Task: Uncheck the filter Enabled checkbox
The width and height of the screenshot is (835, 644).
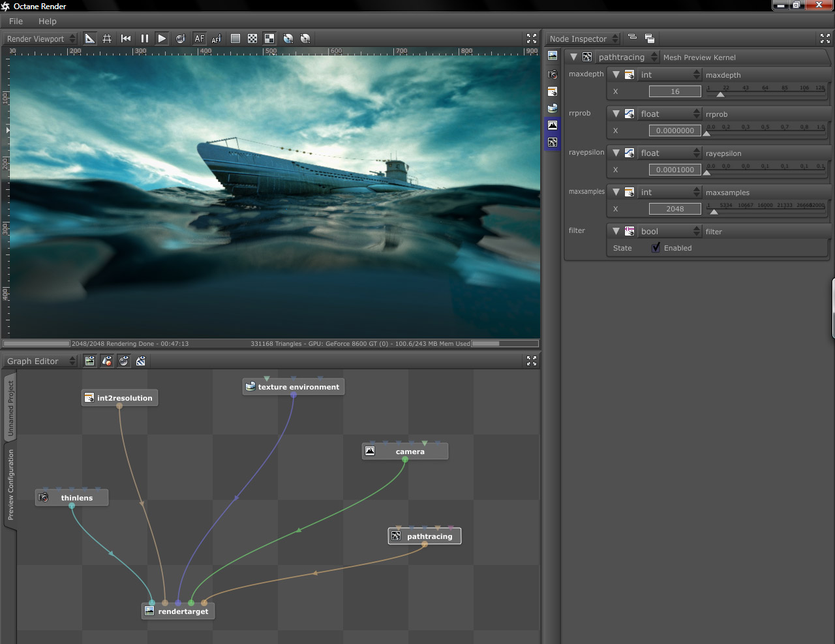Action: point(656,248)
